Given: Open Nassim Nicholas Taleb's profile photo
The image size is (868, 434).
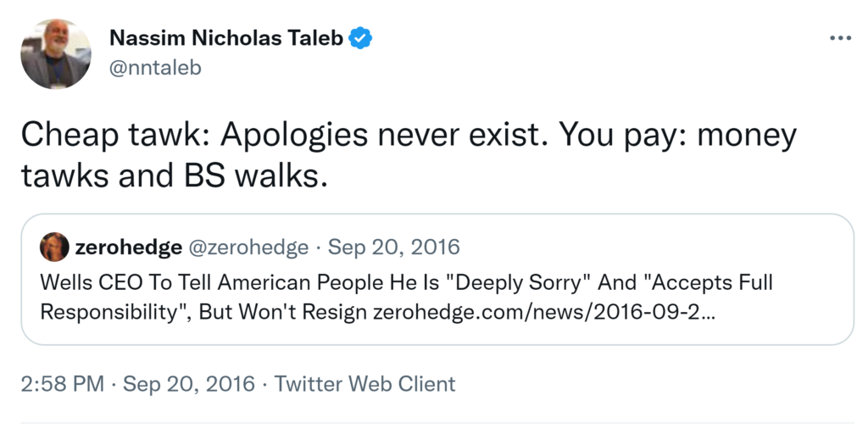Looking at the screenshot, I should pyautogui.click(x=55, y=53).
